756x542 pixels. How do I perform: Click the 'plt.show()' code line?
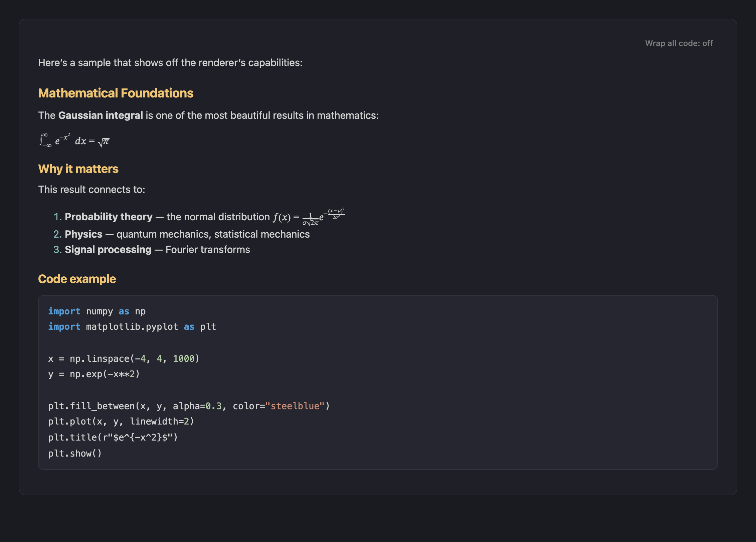pos(75,454)
